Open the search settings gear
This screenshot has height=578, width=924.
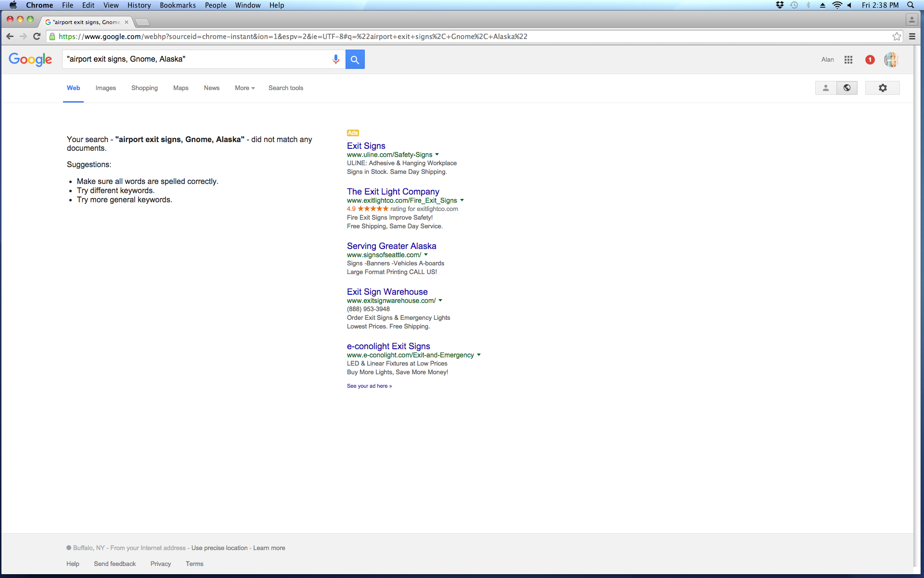coord(882,88)
